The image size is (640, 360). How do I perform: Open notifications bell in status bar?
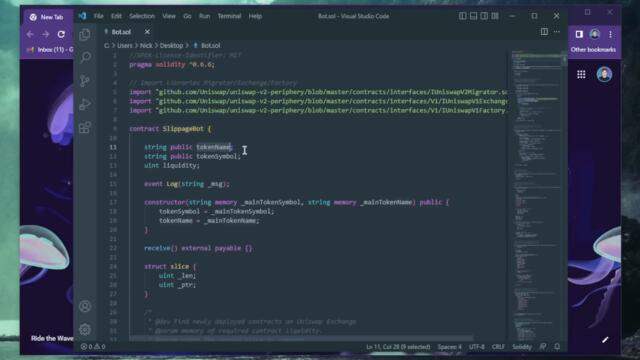pos(557,347)
